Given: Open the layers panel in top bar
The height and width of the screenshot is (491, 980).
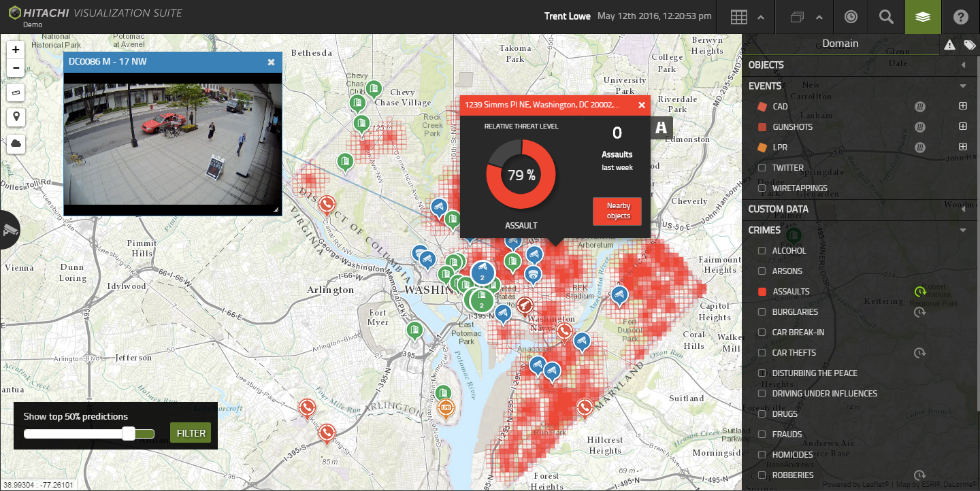Looking at the screenshot, I should pyautogui.click(x=922, y=17).
